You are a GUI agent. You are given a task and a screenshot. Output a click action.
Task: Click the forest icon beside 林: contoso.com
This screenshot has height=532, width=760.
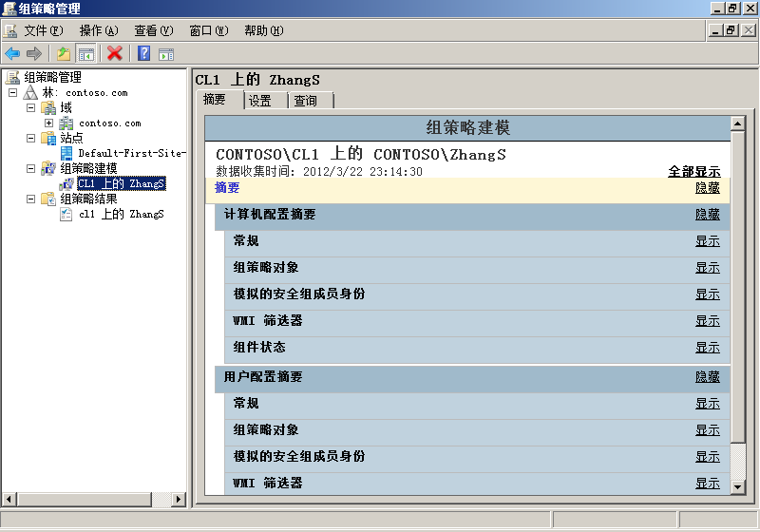click(x=30, y=92)
